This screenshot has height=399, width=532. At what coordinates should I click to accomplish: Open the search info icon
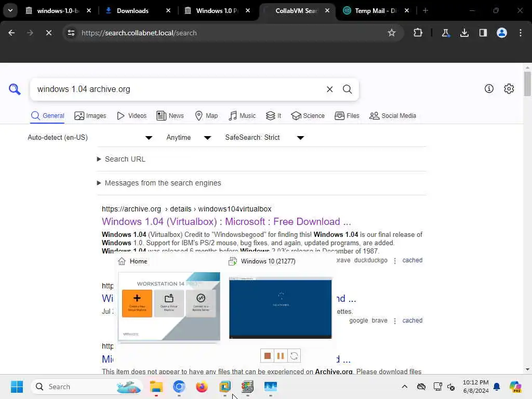(x=489, y=89)
